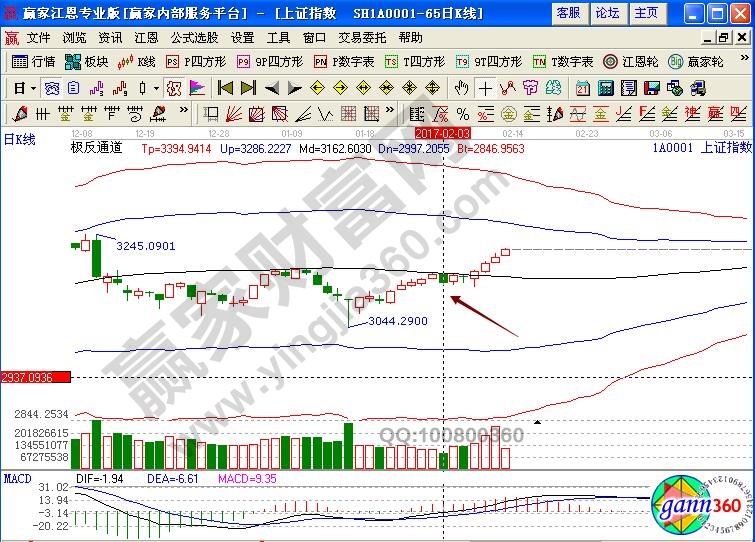Open the 公式选股 menu

[x=193, y=37]
